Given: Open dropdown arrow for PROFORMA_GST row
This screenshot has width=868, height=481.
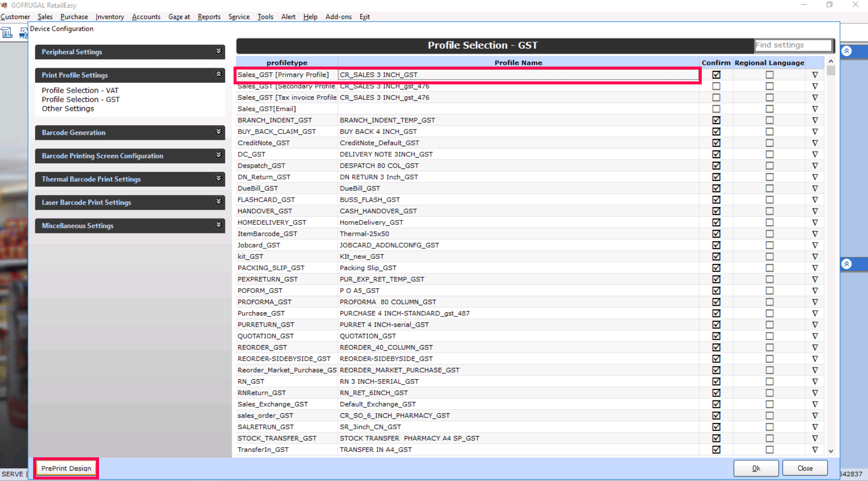Looking at the screenshot, I should (x=815, y=302).
